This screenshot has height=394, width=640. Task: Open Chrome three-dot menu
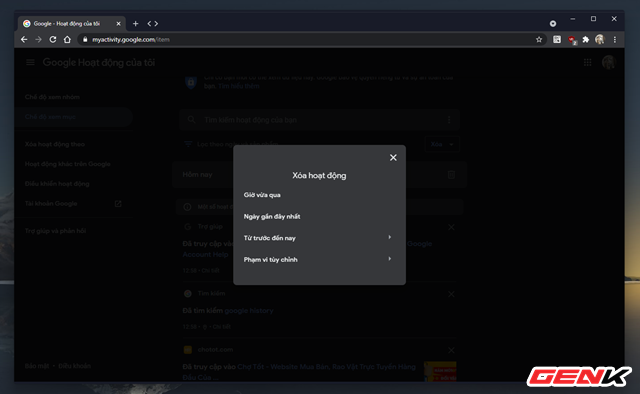(615, 40)
